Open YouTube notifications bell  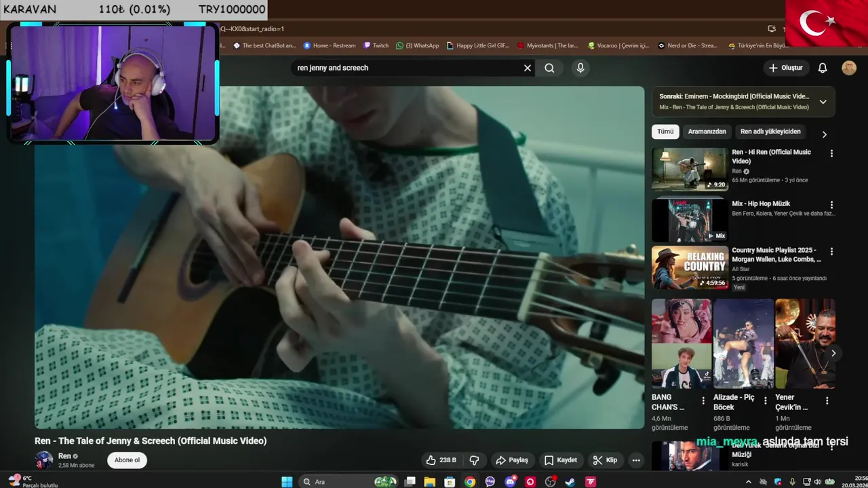(x=822, y=68)
